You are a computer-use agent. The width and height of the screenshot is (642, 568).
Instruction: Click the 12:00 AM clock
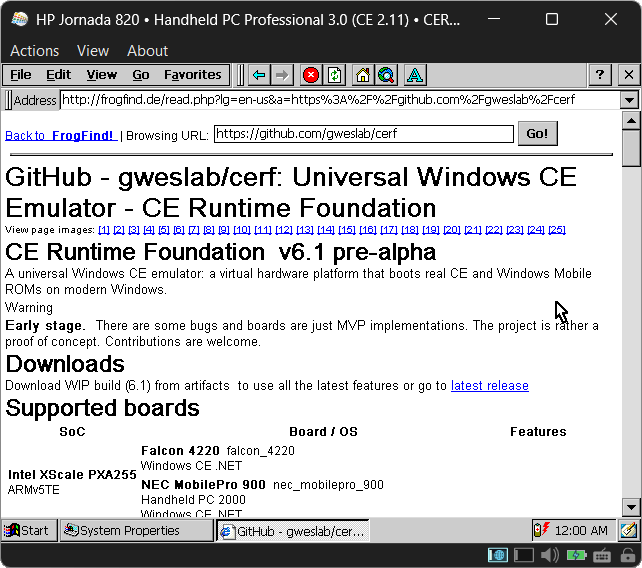[x=581, y=530]
